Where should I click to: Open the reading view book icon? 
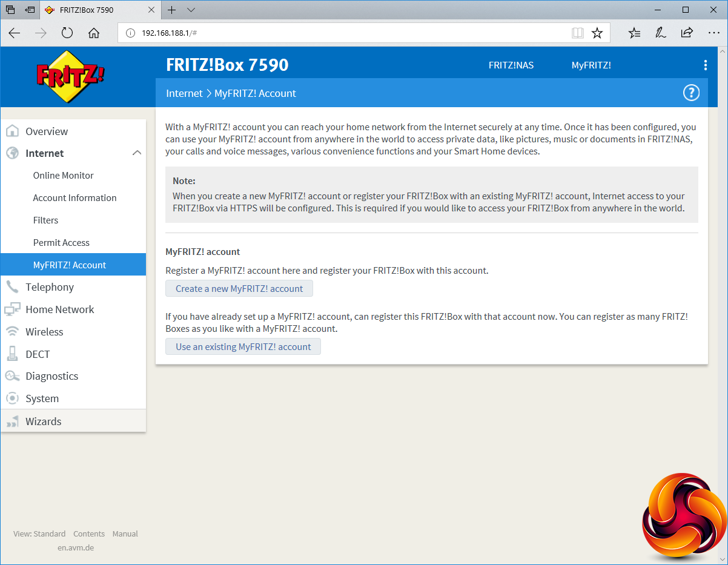click(578, 33)
